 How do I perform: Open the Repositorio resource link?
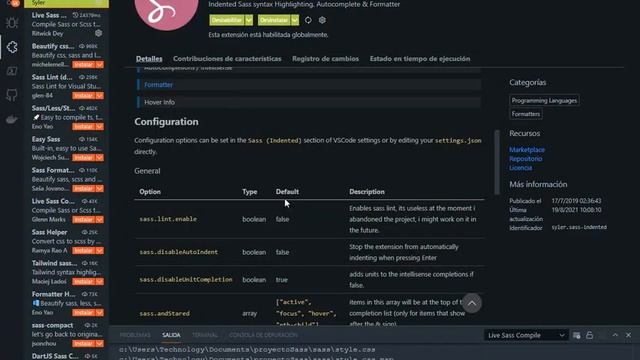pos(525,159)
